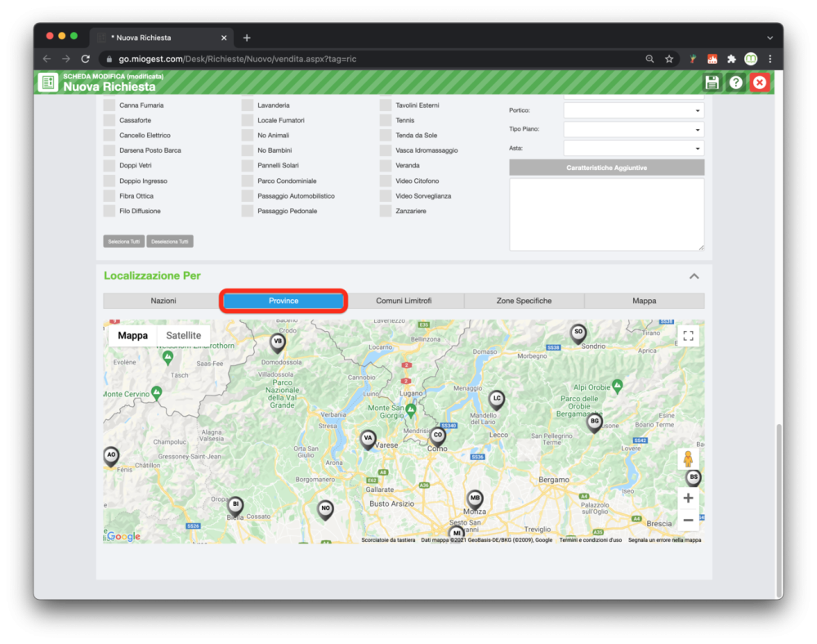Check the Fibra Ottica checkbox
Screen dimensions: 817x644
click(x=109, y=196)
